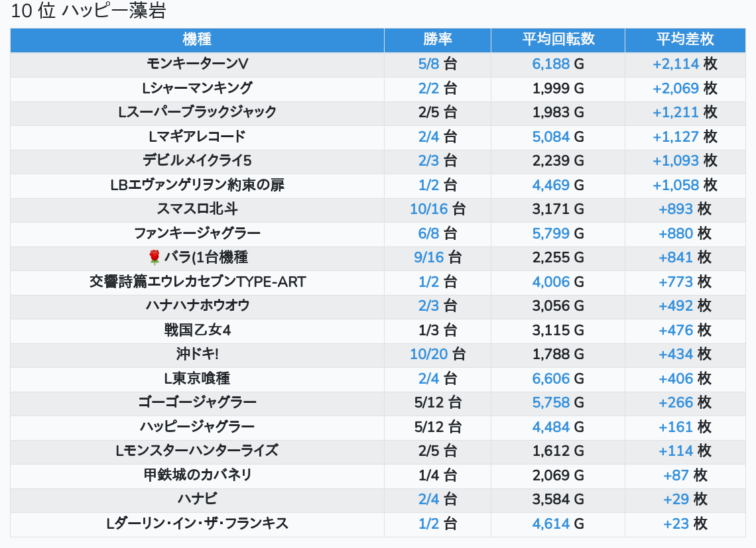This screenshot has height=548, width=756.
Task: Click the average difference value +1,127 枚
Action: (685, 137)
